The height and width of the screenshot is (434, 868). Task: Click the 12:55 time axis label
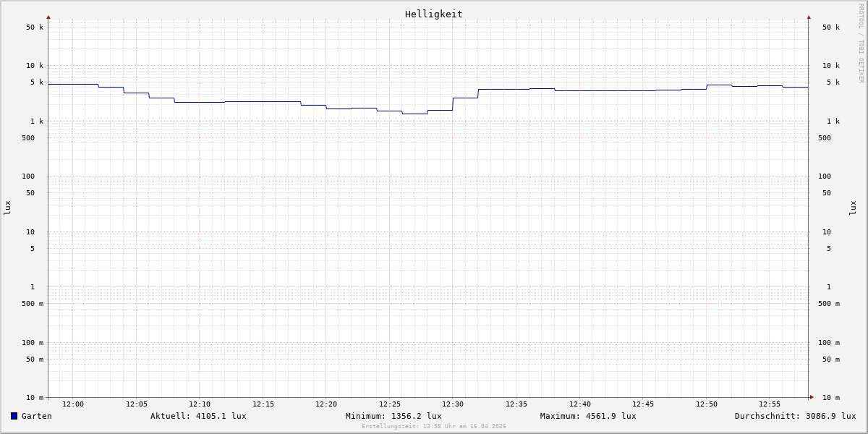coord(770,404)
